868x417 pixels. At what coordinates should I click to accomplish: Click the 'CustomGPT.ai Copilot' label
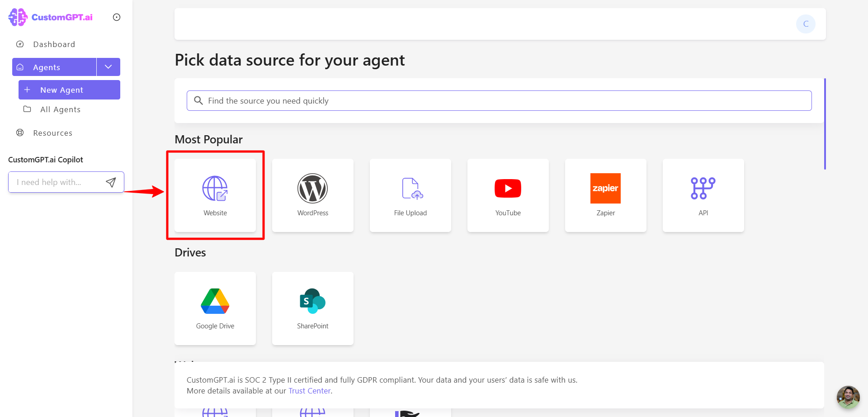(46, 160)
